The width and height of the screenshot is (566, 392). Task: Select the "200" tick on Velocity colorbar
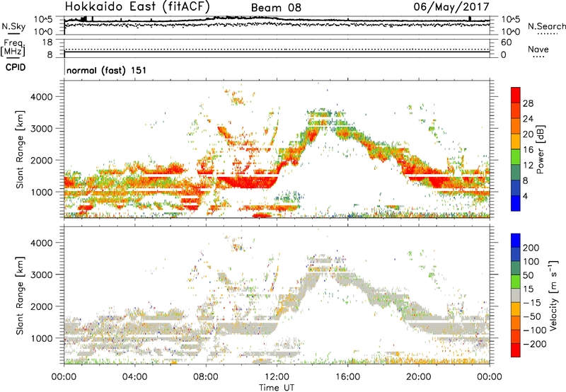pyautogui.click(x=531, y=248)
